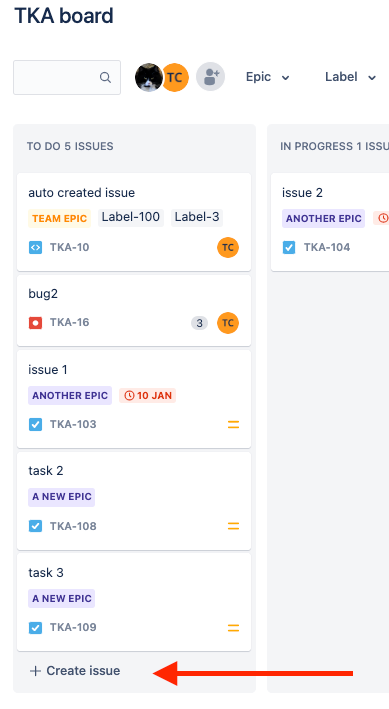Viewport: 389px width, 709px height.
Task: Click the IN PROGRESS column header
Action: (334, 146)
